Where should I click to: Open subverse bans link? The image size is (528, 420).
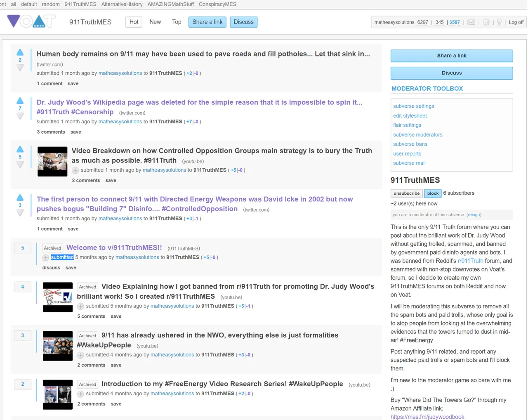point(410,144)
